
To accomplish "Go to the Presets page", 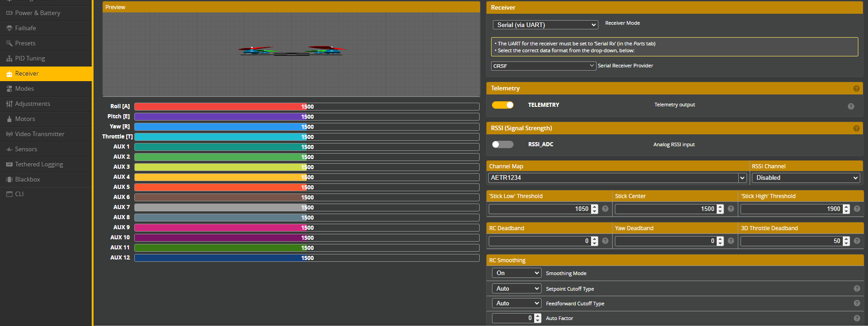I will 25,43.
